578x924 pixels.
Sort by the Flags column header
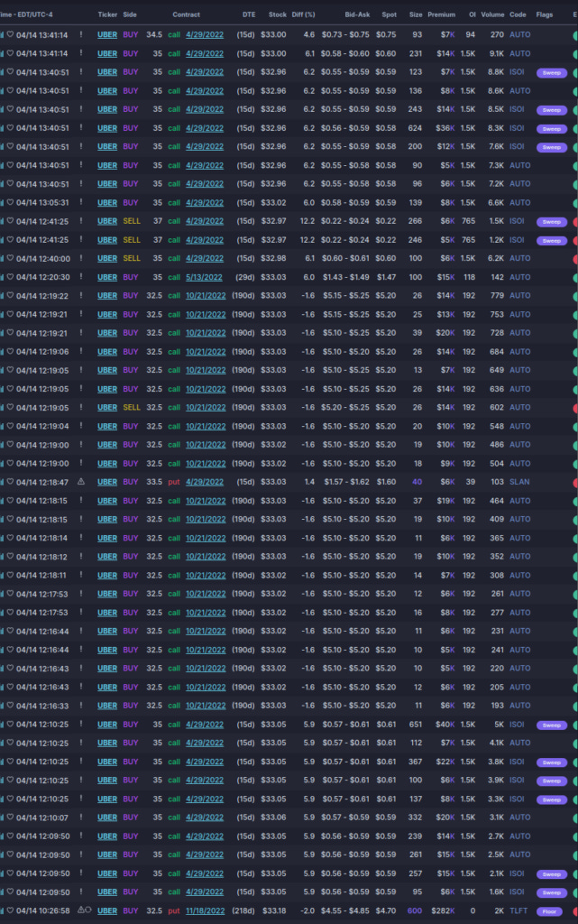point(545,14)
